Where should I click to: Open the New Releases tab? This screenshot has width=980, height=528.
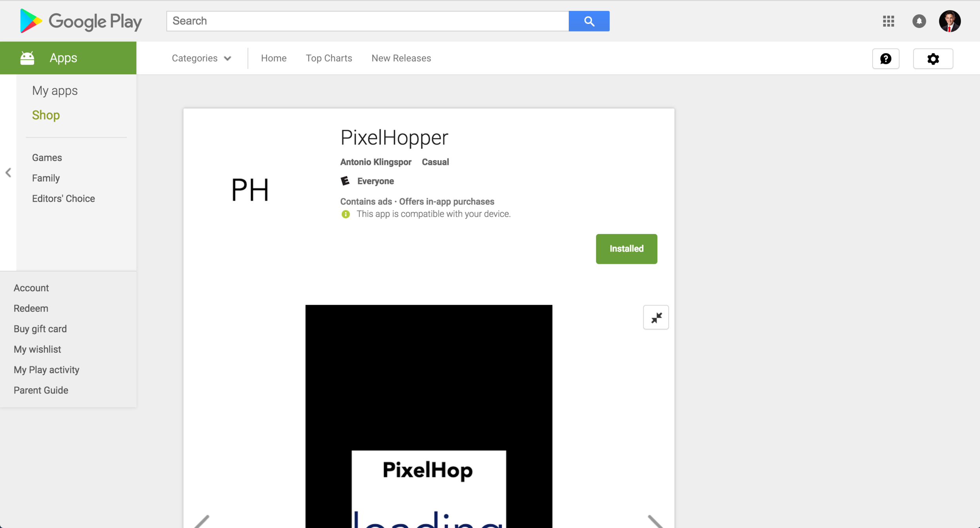point(401,58)
